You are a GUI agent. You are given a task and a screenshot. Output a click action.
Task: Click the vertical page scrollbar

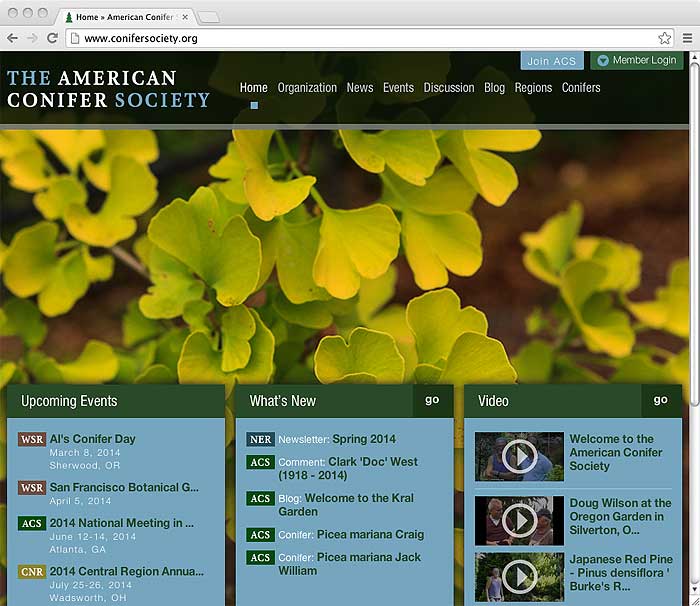(695, 234)
